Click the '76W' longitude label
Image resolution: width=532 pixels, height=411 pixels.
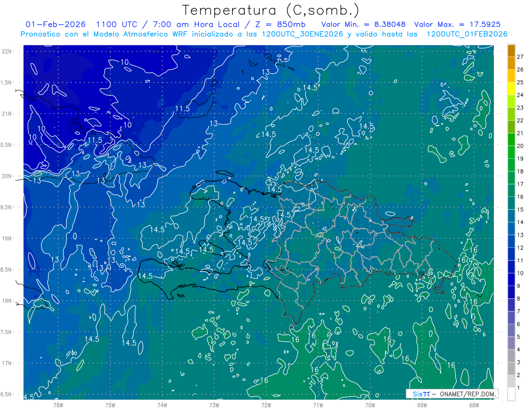[58, 405]
